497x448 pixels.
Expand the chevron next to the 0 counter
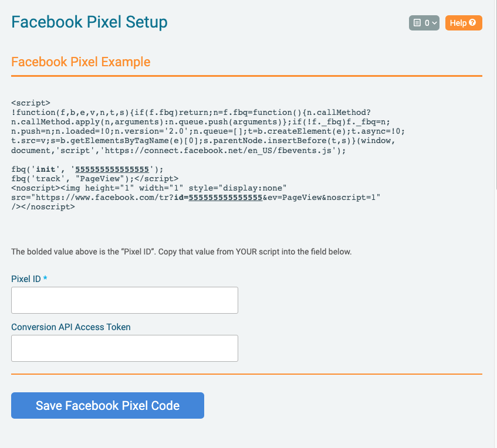tap(434, 23)
